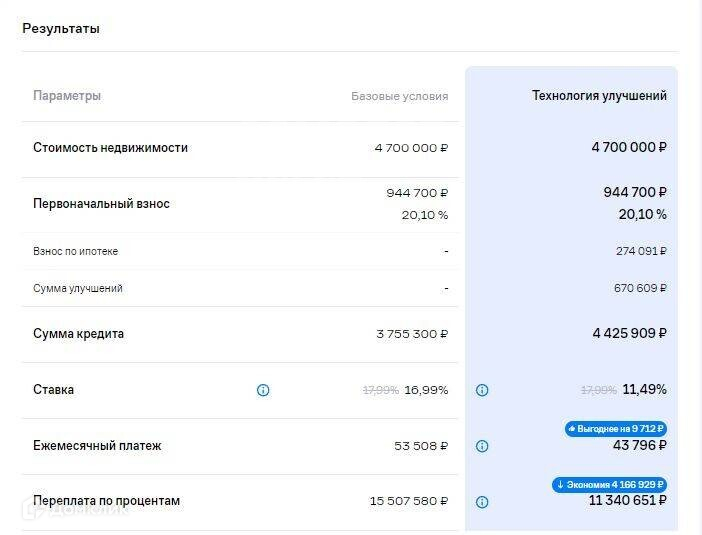Viewport: 702px width, 535px height.
Task: Click the "Выгоднее на 9 712 ₽" badge
Action: 615,429
